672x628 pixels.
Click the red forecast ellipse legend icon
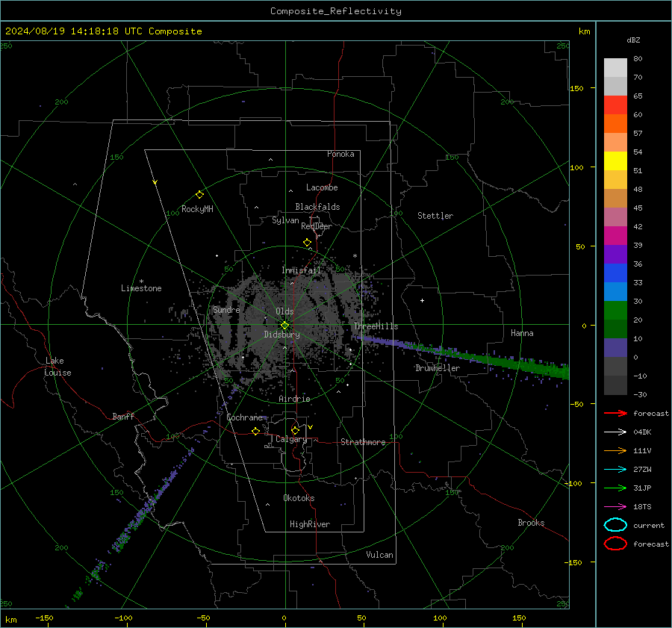[615, 544]
